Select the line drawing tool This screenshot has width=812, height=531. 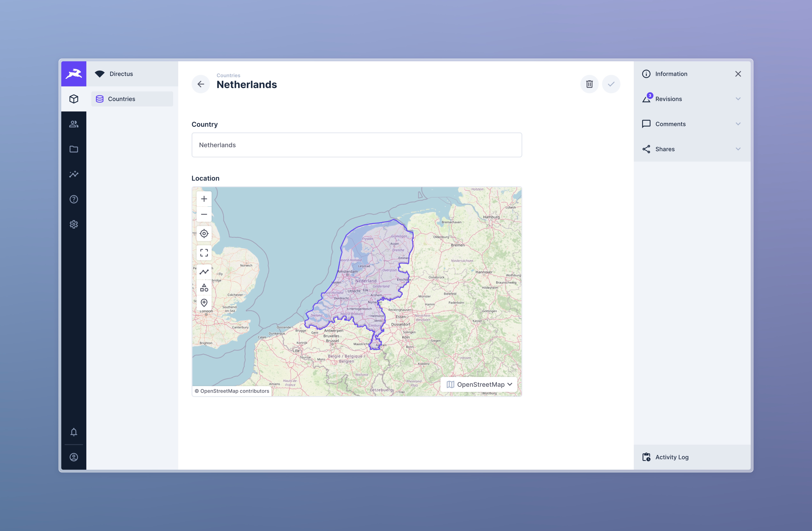[x=204, y=272]
